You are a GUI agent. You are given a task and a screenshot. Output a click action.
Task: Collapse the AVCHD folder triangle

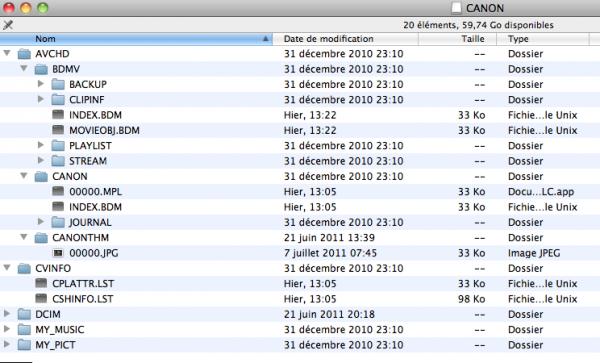(7, 53)
